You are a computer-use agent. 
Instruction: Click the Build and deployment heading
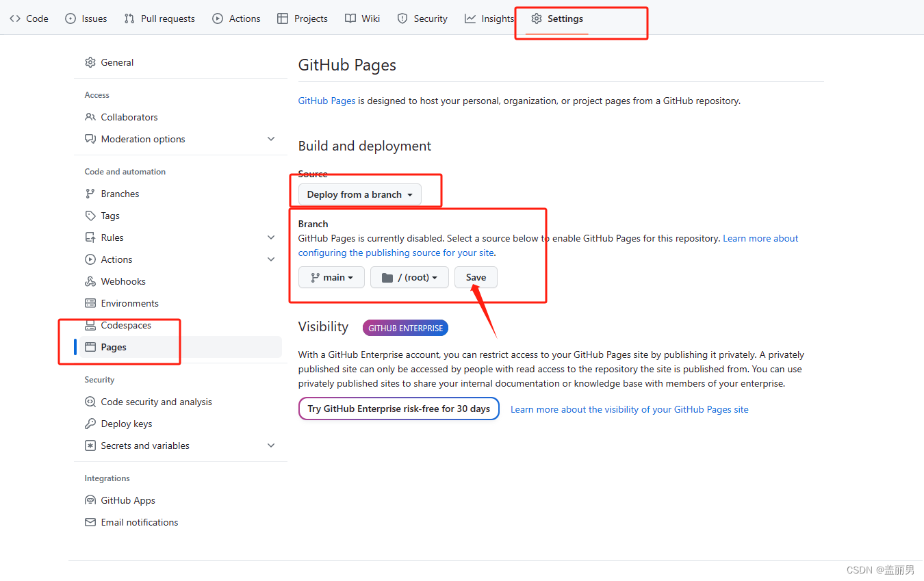(365, 146)
